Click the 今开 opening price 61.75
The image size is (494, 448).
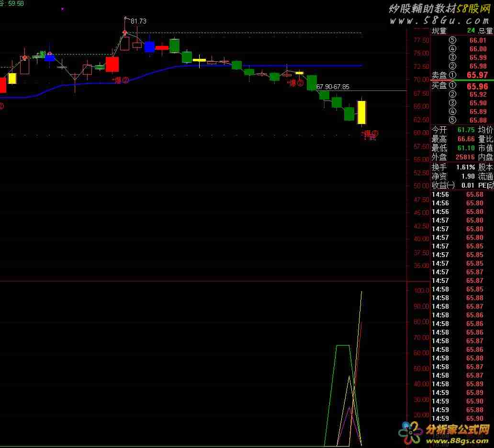click(466, 130)
